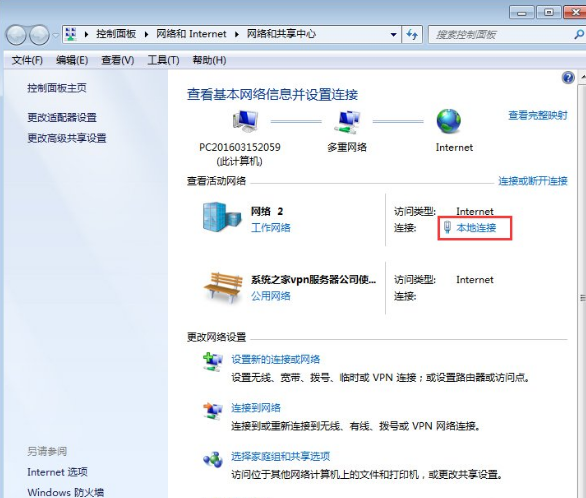Select 网络和 Internet in address breadcrumb
The image size is (586, 498).
[x=191, y=34]
